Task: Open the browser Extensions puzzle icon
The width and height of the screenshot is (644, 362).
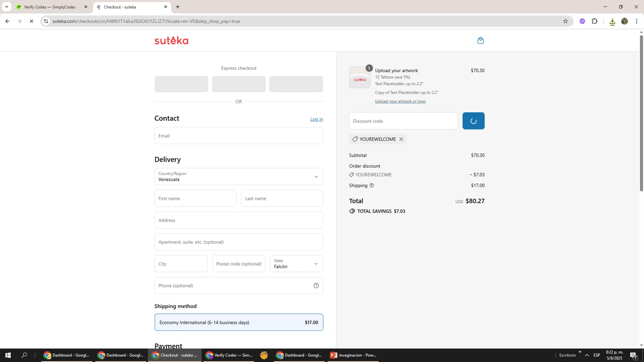Action: click(x=595, y=21)
